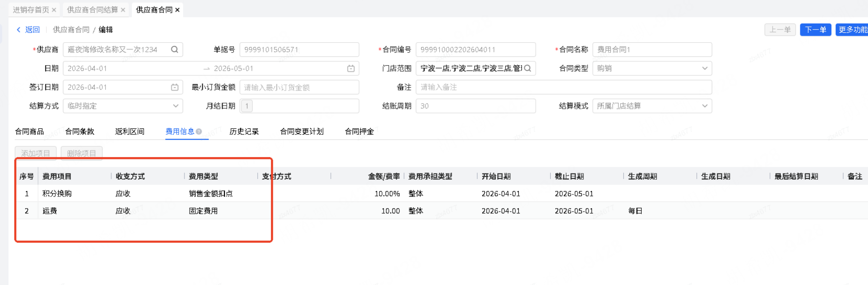
Task: Open the calendar icon for 日期 range
Action: point(351,68)
